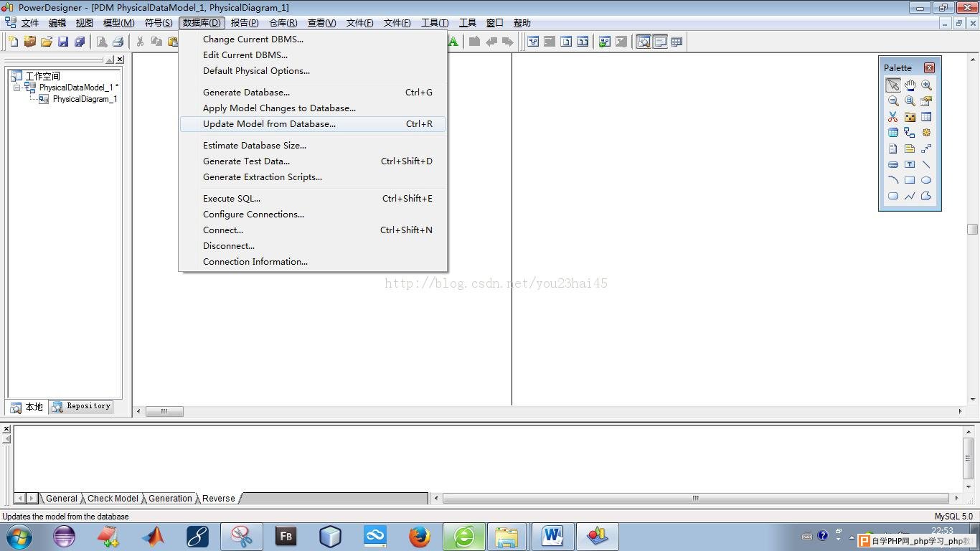Viewport: 980px width, 551px height.
Task: Close the output pane with X
Action: pos(6,429)
